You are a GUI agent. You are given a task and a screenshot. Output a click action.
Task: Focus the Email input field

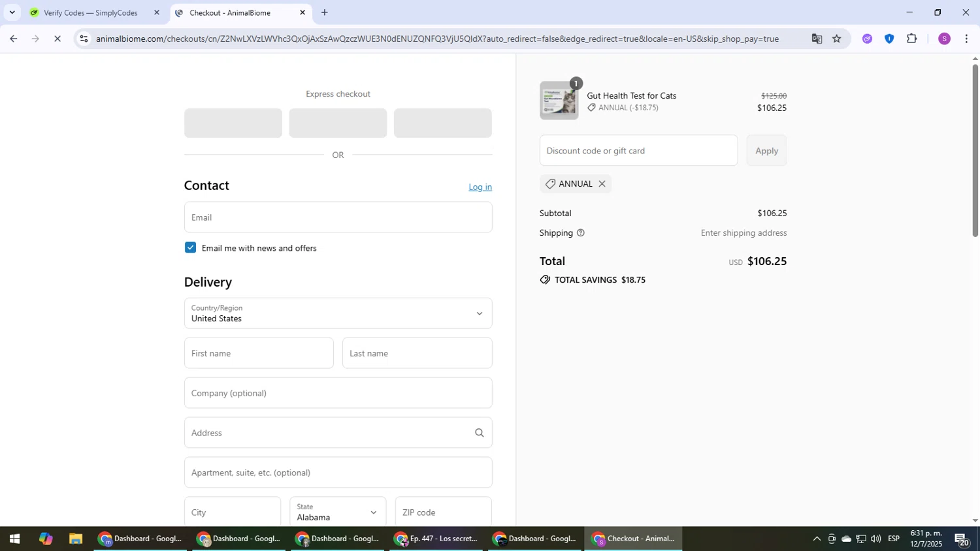[x=338, y=217]
